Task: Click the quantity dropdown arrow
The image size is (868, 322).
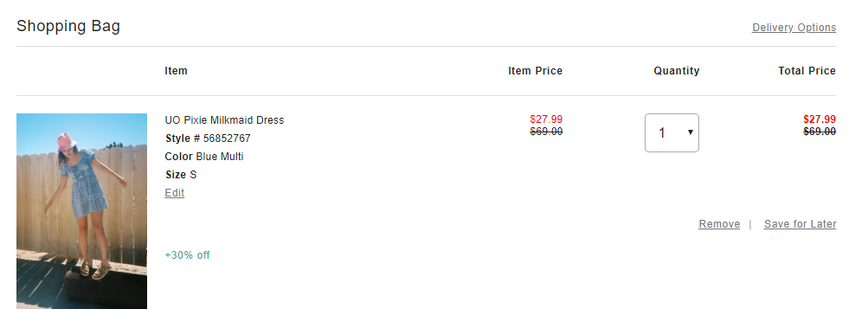Action: [x=691, y=132]
